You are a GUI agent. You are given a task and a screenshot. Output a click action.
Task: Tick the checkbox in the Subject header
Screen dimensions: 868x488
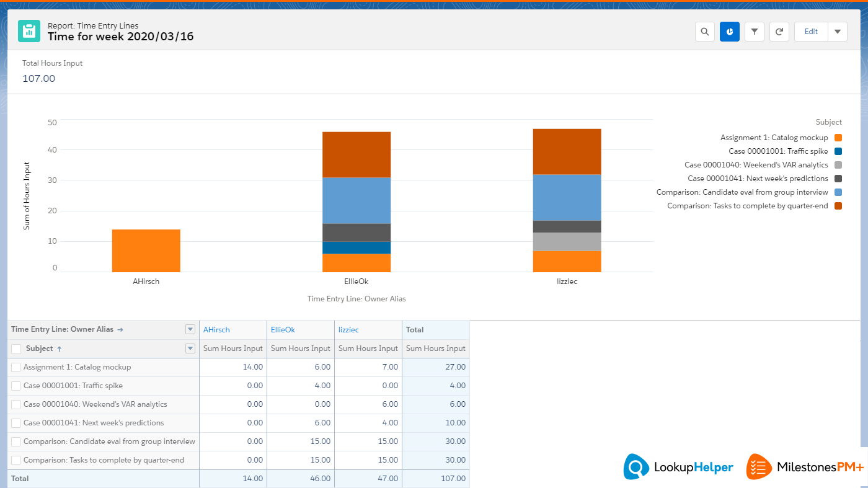click(16, 348)
